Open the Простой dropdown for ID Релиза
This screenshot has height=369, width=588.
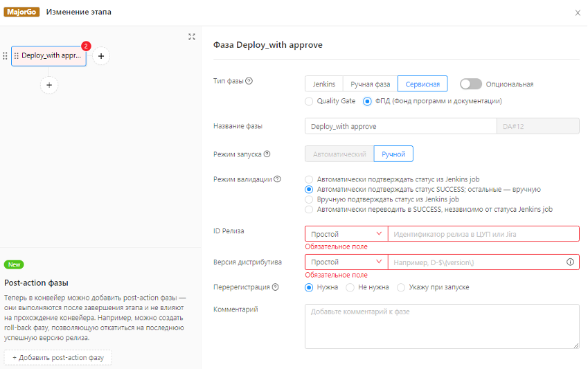[346, 235]
